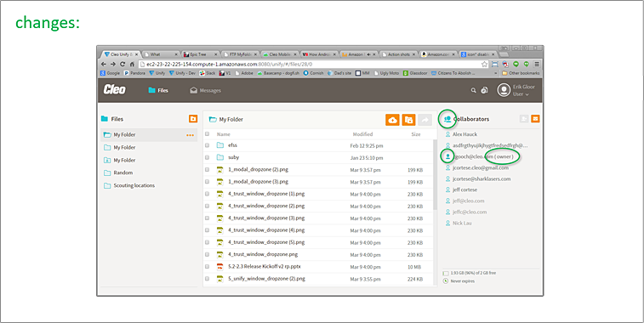Bookmark the page with the star icon
Image resolution: width=644 pixels, height=323 pixels.
[x=485, y=65]
